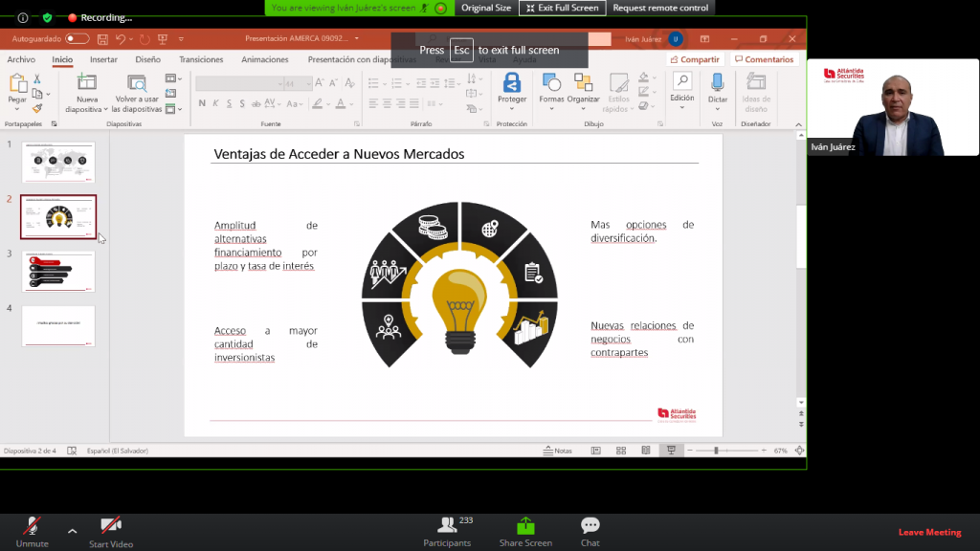Click the Pegar clipboard icon

pyautogui.click(x=17, y=83)
